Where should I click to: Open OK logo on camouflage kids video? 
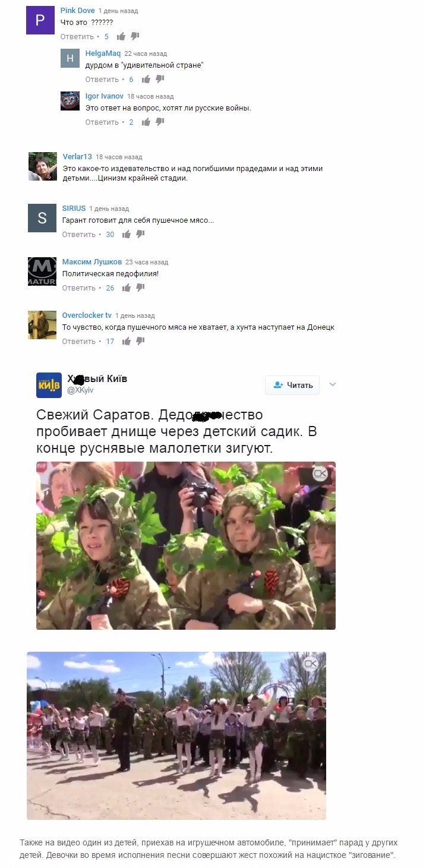pyautogui.click(x=321, y=474)
